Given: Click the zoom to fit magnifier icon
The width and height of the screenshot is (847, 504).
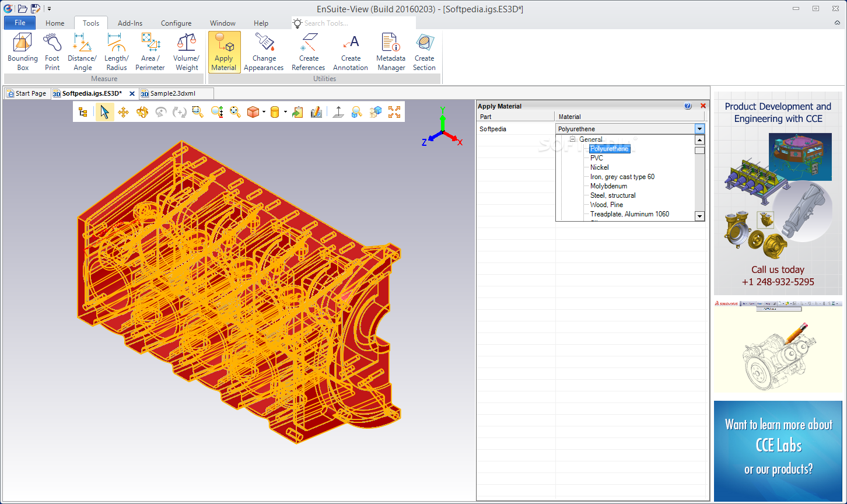Looking at the screenshot, I should [235, 112].
